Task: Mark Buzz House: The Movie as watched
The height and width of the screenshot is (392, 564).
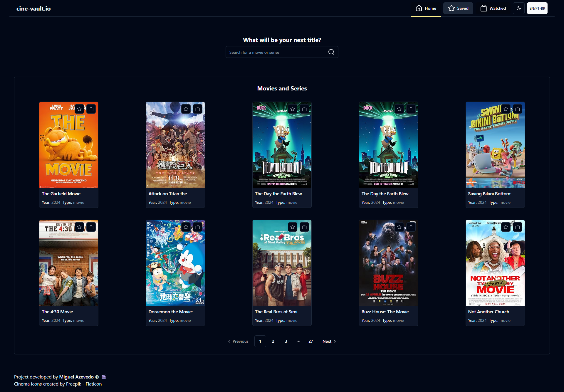Action: (411, 227)
